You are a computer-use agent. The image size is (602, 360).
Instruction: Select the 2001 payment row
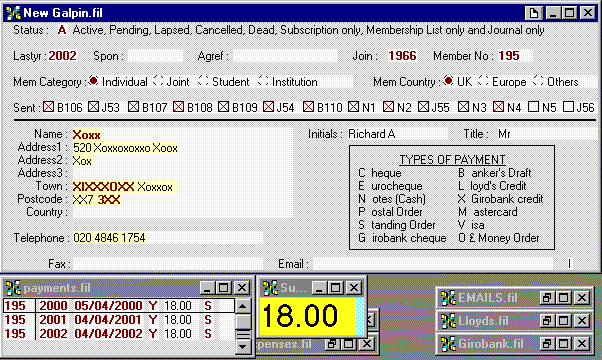pos(119,320)
